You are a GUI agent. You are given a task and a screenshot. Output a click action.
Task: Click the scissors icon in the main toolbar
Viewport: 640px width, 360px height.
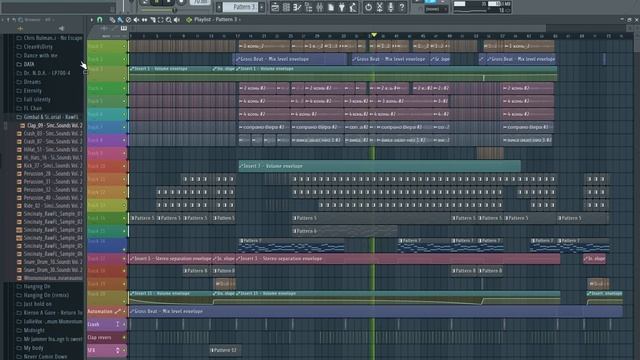coord(380,7)
